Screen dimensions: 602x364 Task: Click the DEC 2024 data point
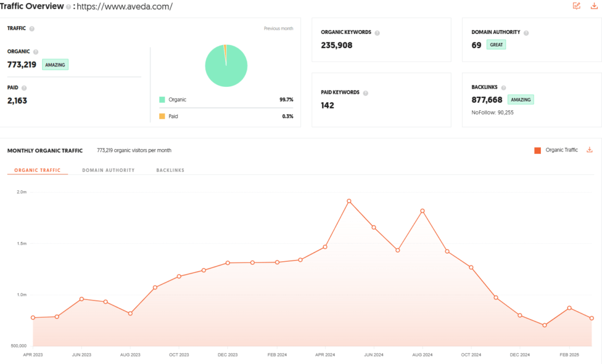click(x=520, y=315)
